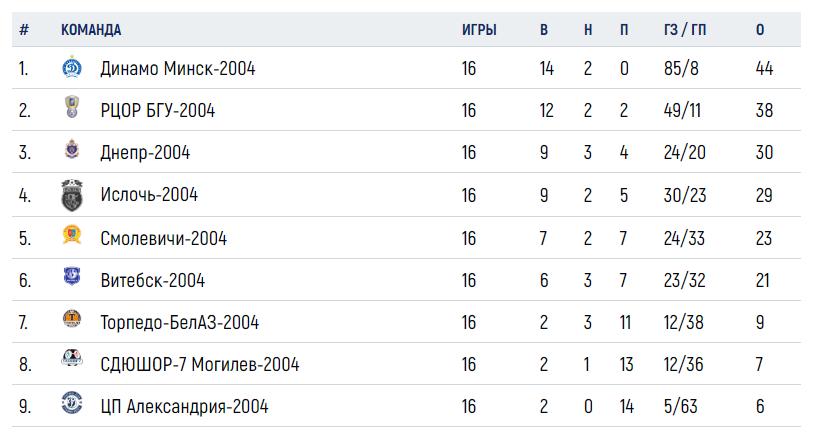814x442 pixels.
Task: Open the Ислочь-2004 team name link
Action: point(149,195)
